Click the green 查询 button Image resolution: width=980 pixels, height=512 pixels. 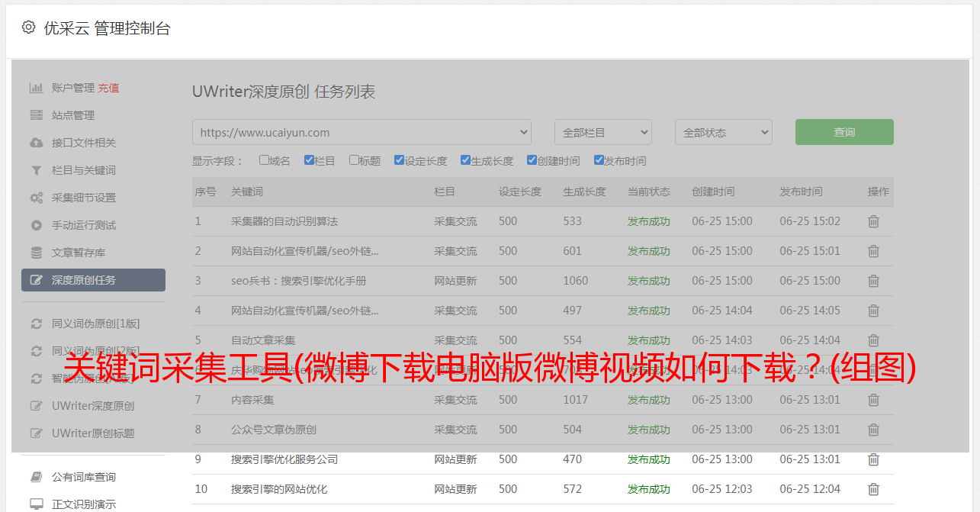click(x=844, y=132)
